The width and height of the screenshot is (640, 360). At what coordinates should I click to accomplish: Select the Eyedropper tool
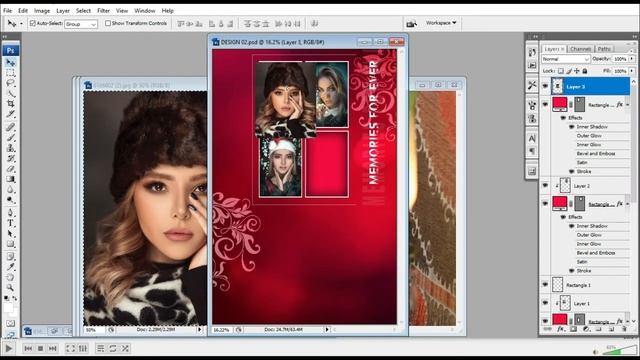[x=11, y=267]
